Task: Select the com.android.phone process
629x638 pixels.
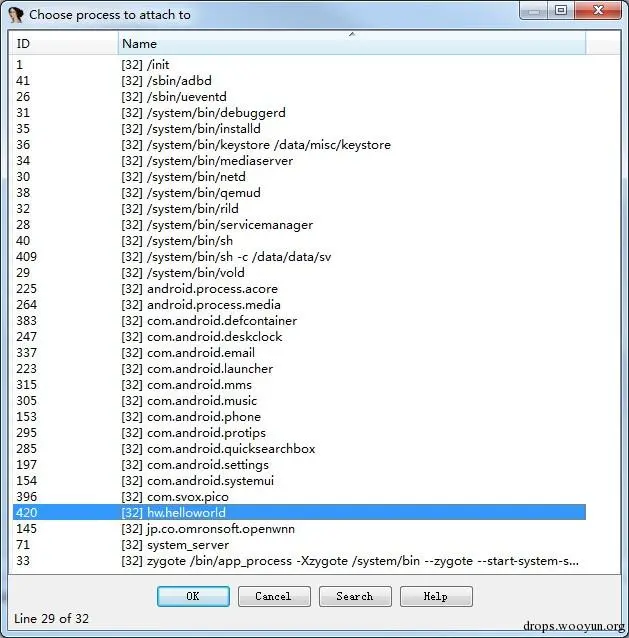Action: (299, 417)
